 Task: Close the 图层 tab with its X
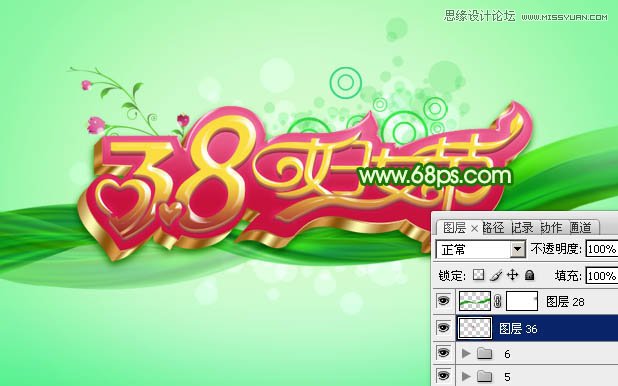pyautogui.click(x=475, y=228)
